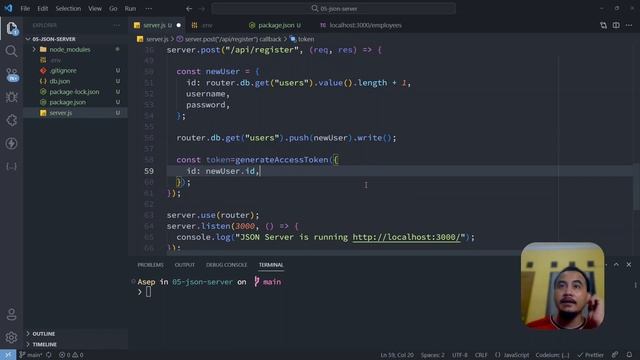This screenshot has height=360, width=640.
Task: Open Run and Debug view
Action: pyautogui.click(x=11, y=97)
